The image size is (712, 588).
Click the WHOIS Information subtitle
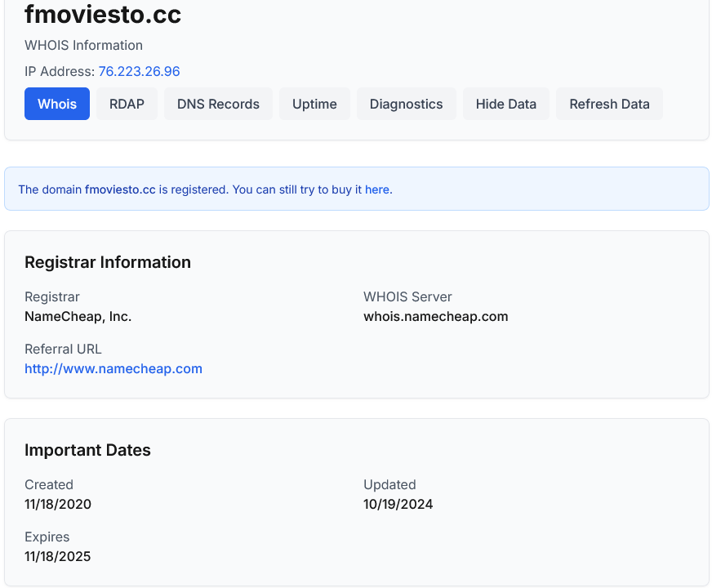[x=83, y=46]
